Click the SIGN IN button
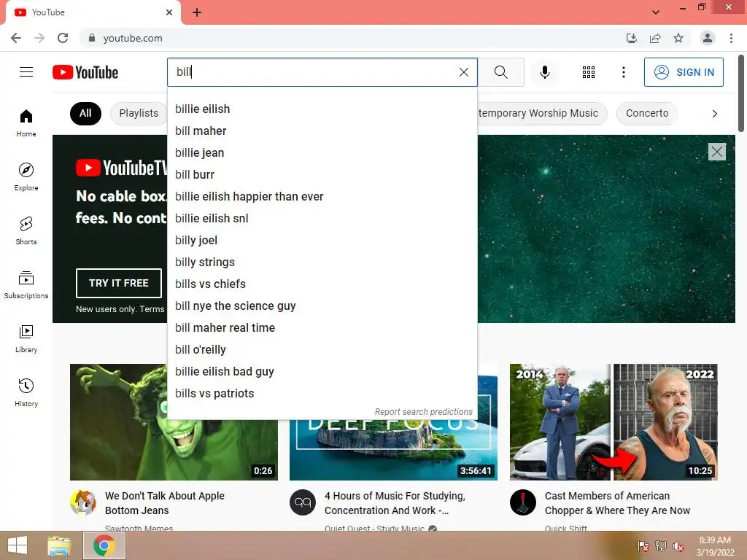This screenshot has width=747, height=560. pos(684,72)
